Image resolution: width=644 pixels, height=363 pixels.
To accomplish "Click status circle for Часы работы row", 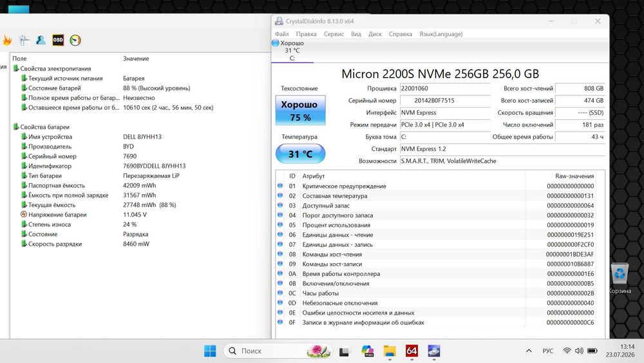I will (280, 293).
